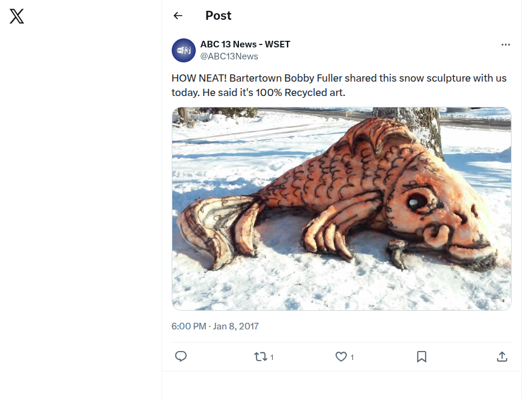The width and height of the screenshot is (532, 399).
Task: Click the Jan 8, 2017 date
Action: pyautogui.click(x=236, y=326)
